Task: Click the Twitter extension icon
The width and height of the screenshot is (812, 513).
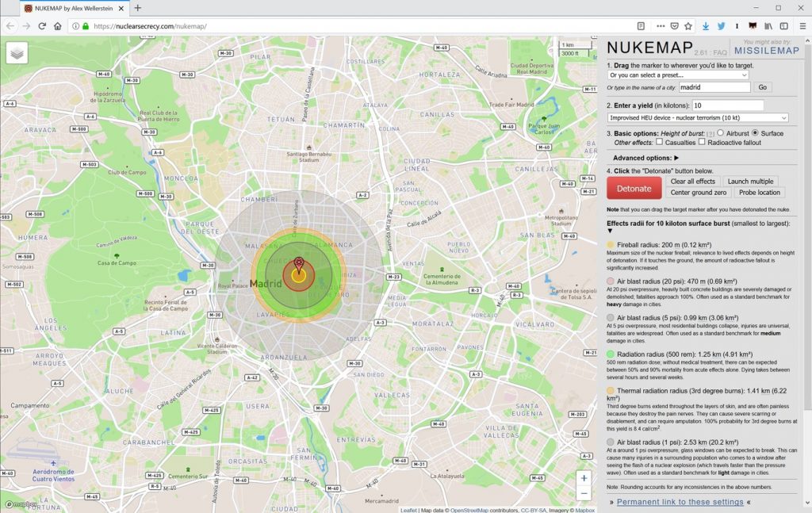Action: point(722,26)
